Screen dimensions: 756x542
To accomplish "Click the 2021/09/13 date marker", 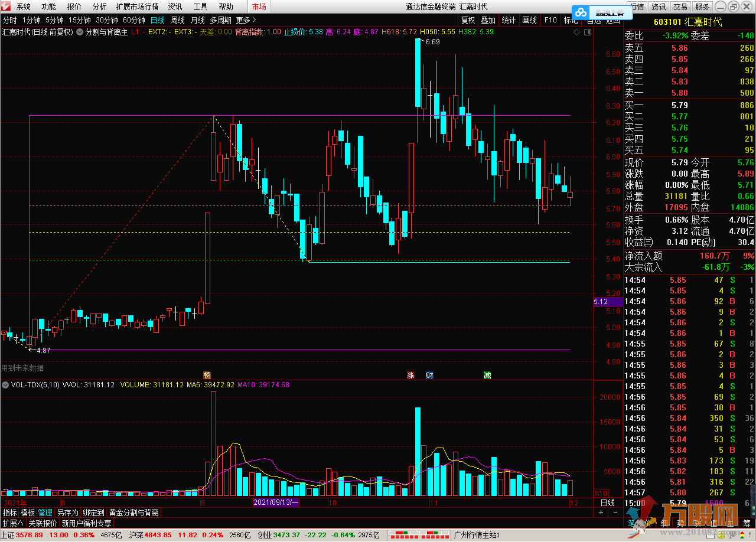I will 276,502.
